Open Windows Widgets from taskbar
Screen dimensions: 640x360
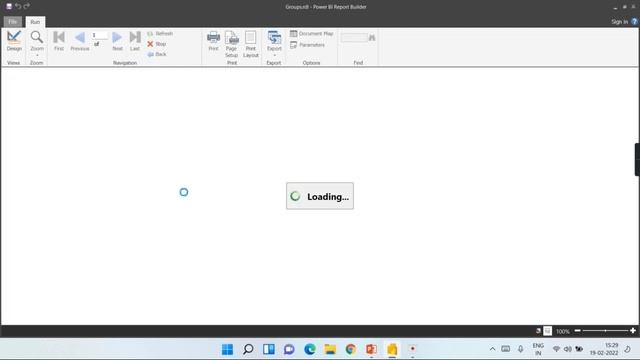point(269,349)
